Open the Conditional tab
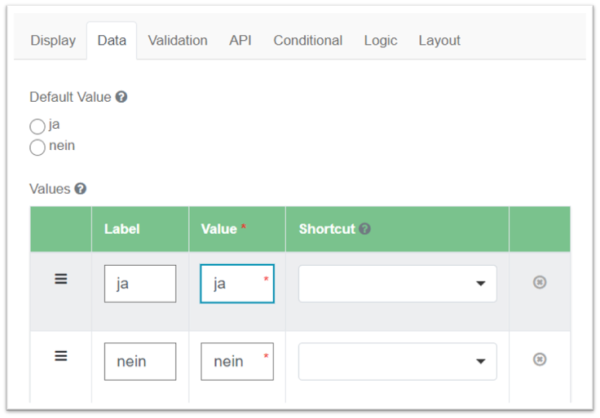600x418 pixels. [308, 41]
